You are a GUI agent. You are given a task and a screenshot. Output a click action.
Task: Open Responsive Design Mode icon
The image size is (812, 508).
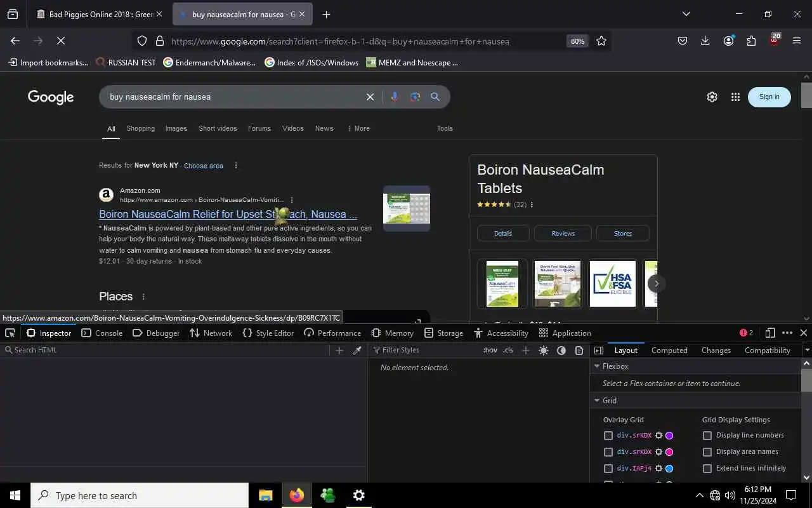pyautogui.click(x=770, y=333)
